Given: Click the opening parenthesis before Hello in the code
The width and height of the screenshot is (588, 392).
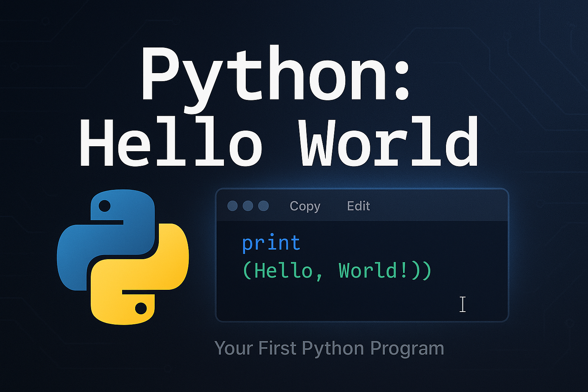Looking at the screenshot, I should pyautogui.click(x=247, y=271).
